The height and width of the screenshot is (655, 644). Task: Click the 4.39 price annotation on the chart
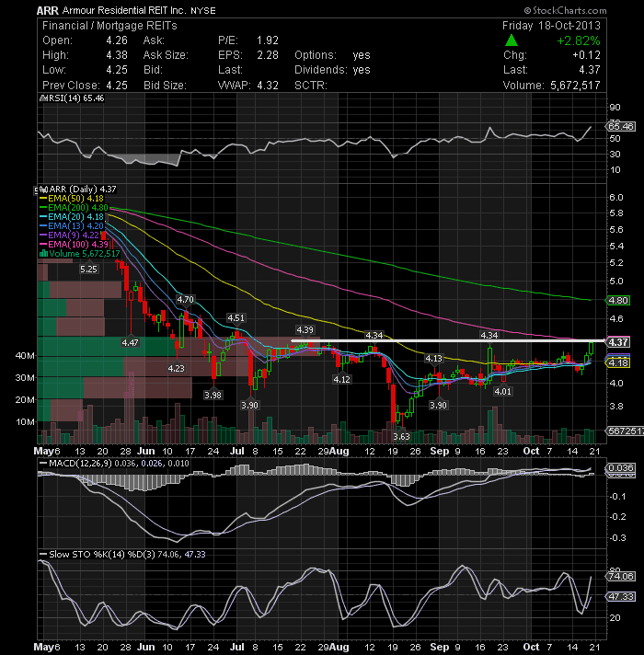[x=305, y=330]
